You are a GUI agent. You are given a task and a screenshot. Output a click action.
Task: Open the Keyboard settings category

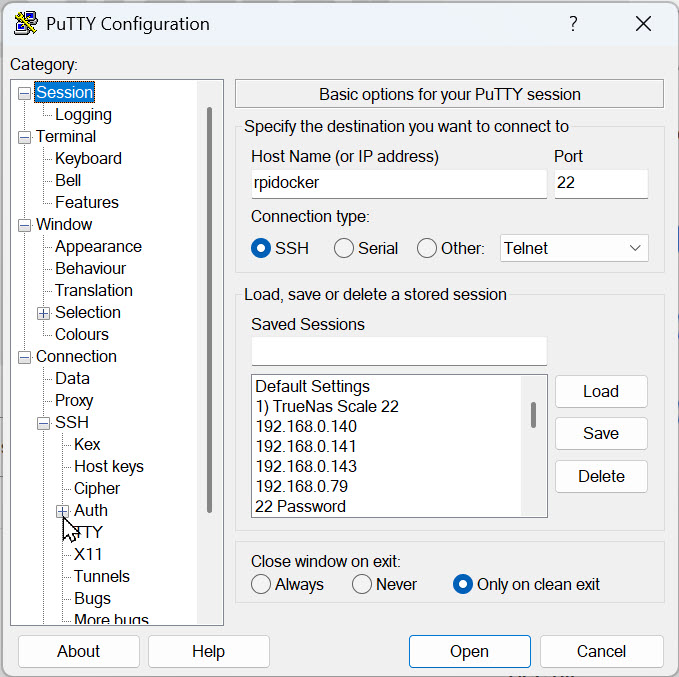(x=88, y=159)
